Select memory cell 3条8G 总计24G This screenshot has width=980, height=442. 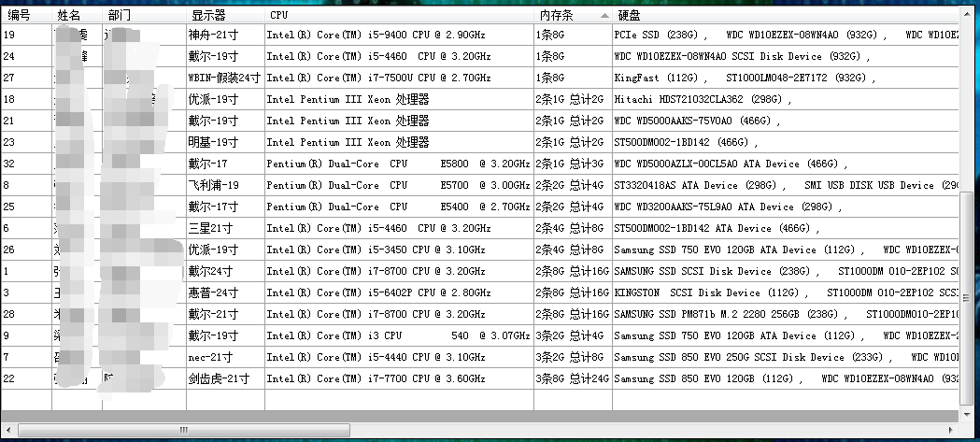(x=573, y=378)
